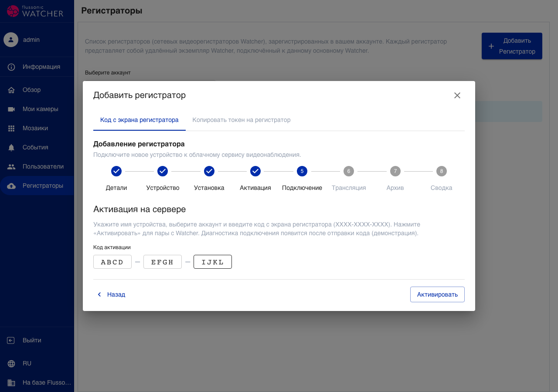The height and width of the screenshot is (392, 558).
Task: Click second activation code field EFGH
Action: click(x=163, y=262)
